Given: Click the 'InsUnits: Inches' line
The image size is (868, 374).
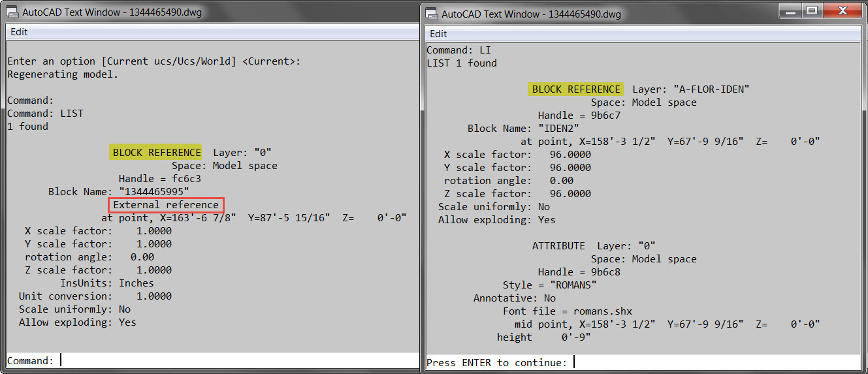Looking at the screenshot, I should pyautogui.click(x=107, y=283).
